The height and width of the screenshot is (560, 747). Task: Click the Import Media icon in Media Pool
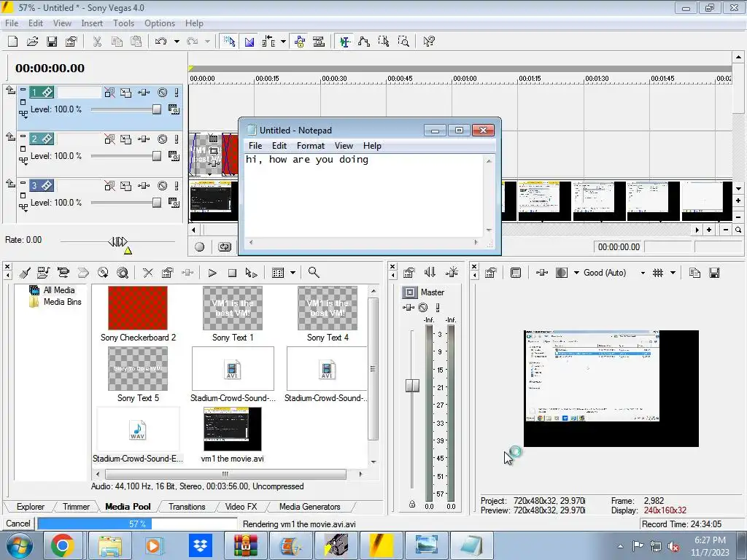click(x=44, y=273)
